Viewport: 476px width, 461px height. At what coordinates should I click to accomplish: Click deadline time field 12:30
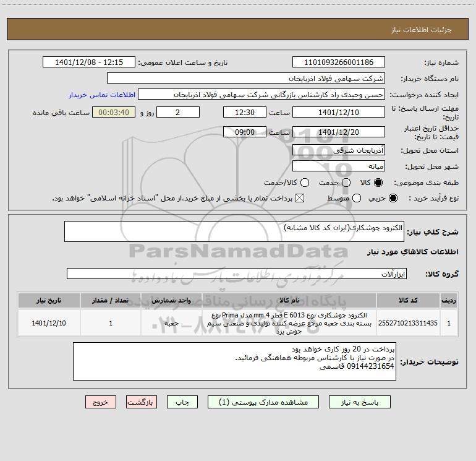[245, 112]
